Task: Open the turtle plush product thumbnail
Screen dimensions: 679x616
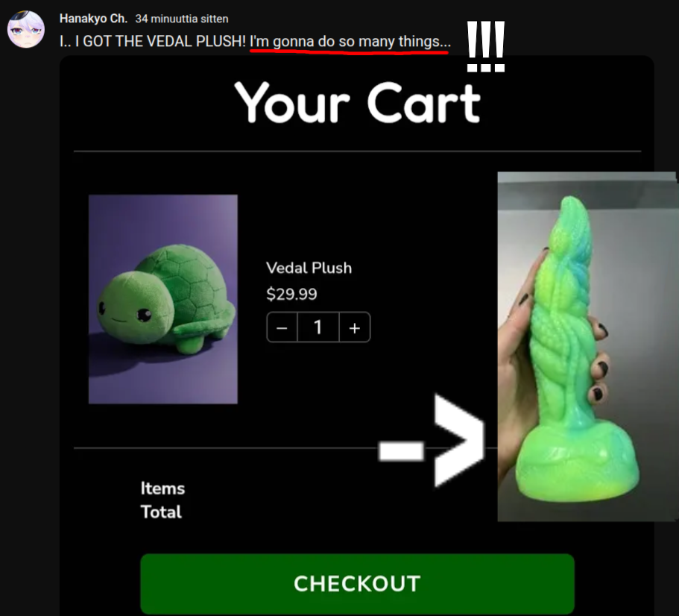Action: point(162,299)
